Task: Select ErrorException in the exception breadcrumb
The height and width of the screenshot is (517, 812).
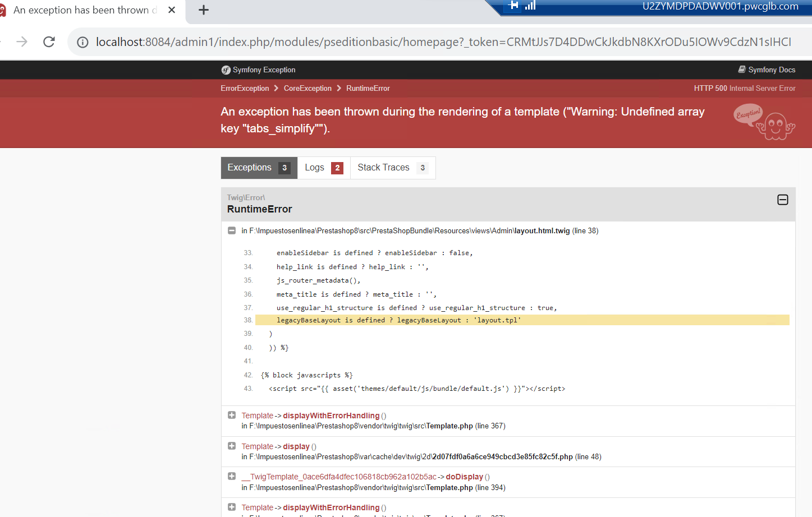Action: pos(245,89)
